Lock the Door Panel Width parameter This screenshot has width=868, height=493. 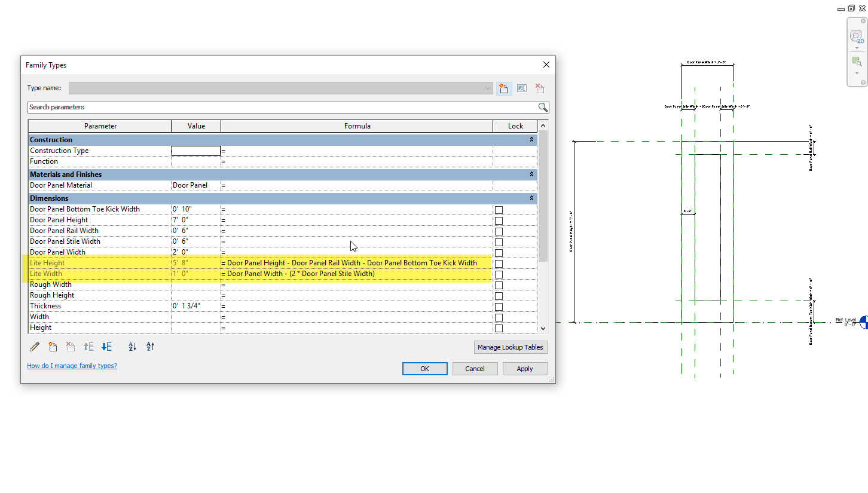pyautogui.click(x=499, y=252)
